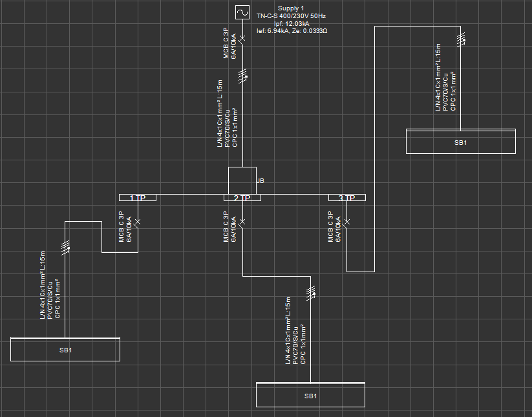Select the cable marker on the supply feeder
532x417 pixels.
[243, 78]
